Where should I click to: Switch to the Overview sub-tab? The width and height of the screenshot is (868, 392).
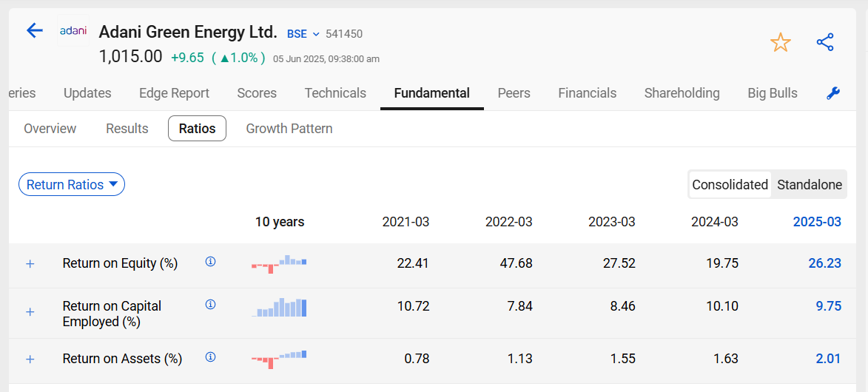(50, 129)
